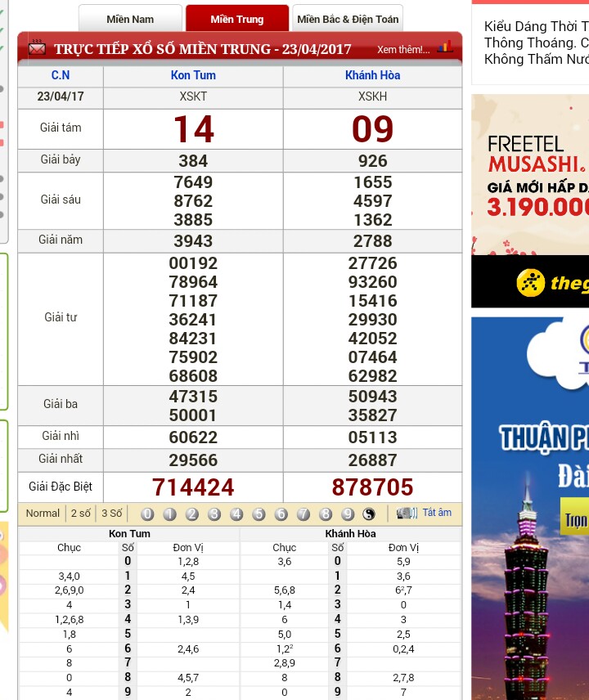Viewport: 589px width, 700px height.
Task: Select digit 5 filter ball
Action: [x=259, y=514]
